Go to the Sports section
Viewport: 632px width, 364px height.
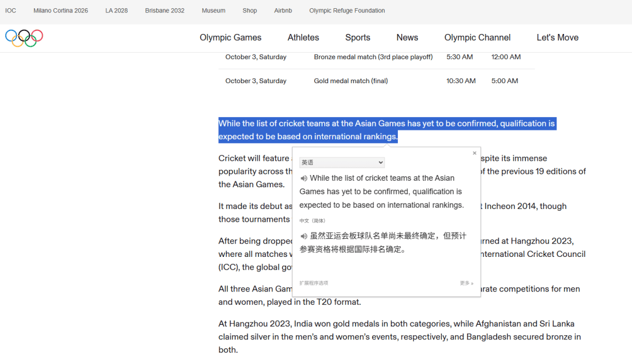[358, 37]
